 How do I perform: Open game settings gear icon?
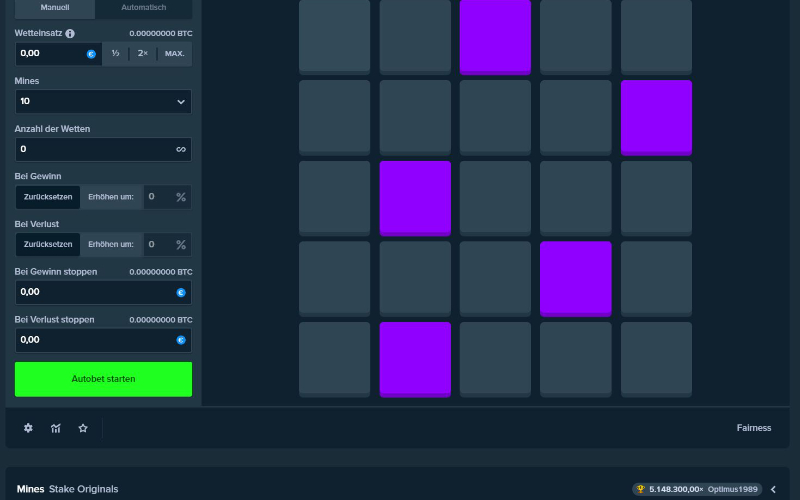click(x=28, y=428)
